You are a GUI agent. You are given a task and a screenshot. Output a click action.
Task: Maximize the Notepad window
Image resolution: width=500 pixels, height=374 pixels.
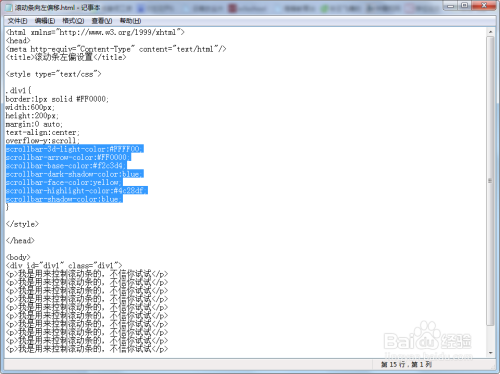pos(464,6)
